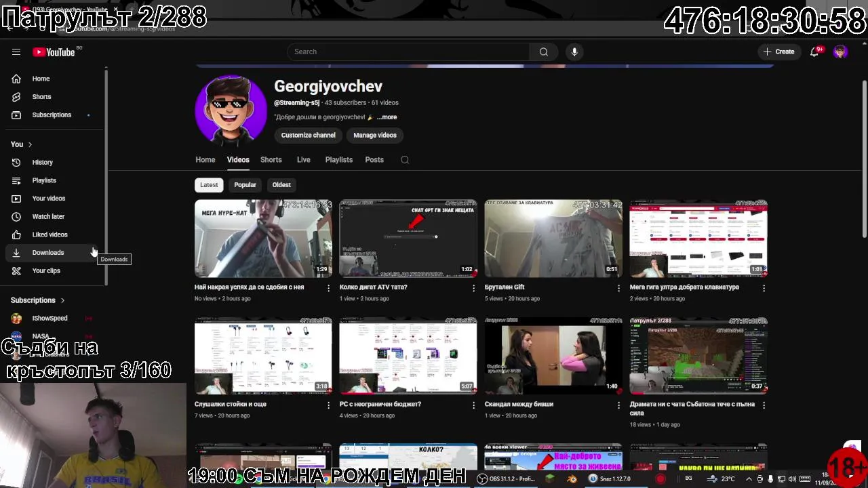868x488 pixels.
Task: Open Blender from the taskbar
Action: click(572, 479)
